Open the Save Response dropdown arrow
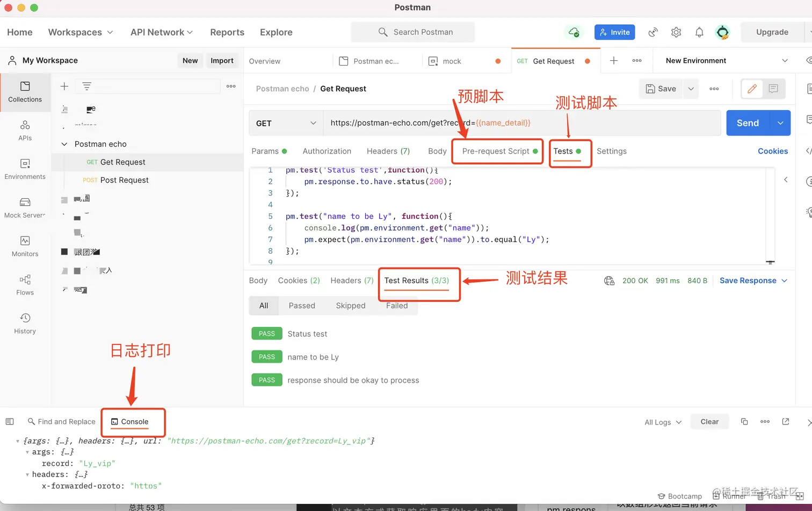The image size is (812, 511). [785, 280]
